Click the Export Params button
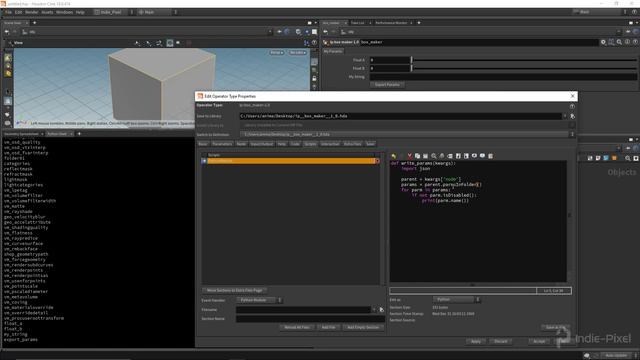Viewport: 640px width, 360px height. [x=387, y=84]
